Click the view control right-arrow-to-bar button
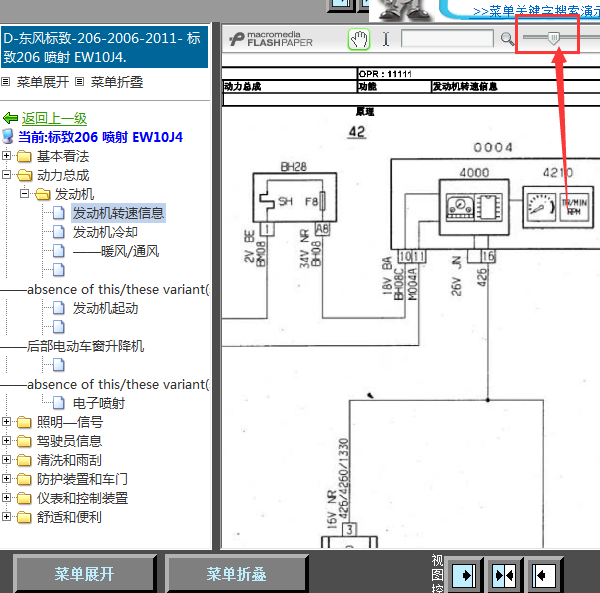The width and height of the screenshot is (600, 593). pyautogui.click(x=465, y=575)
